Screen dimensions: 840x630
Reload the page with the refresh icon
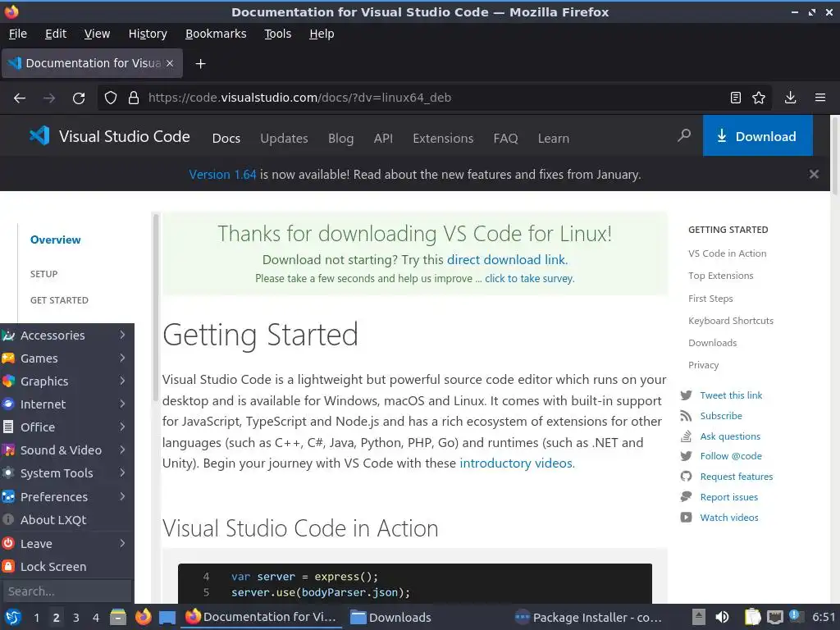[79, 98]
